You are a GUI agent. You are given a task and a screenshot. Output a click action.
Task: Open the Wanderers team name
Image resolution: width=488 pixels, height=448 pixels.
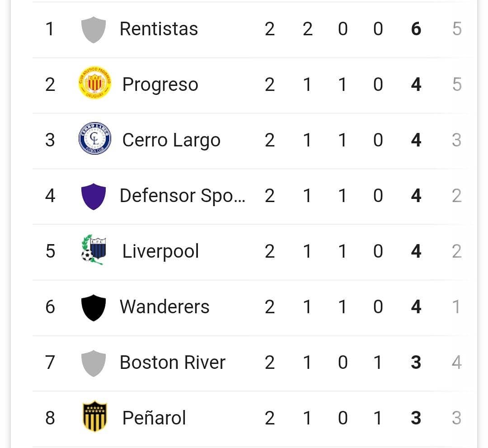164,307
